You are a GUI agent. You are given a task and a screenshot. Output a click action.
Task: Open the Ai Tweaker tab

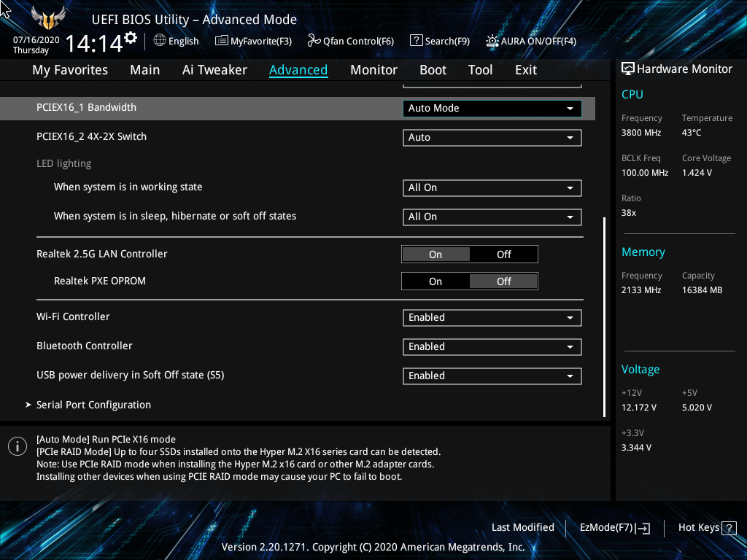(214, 69)
